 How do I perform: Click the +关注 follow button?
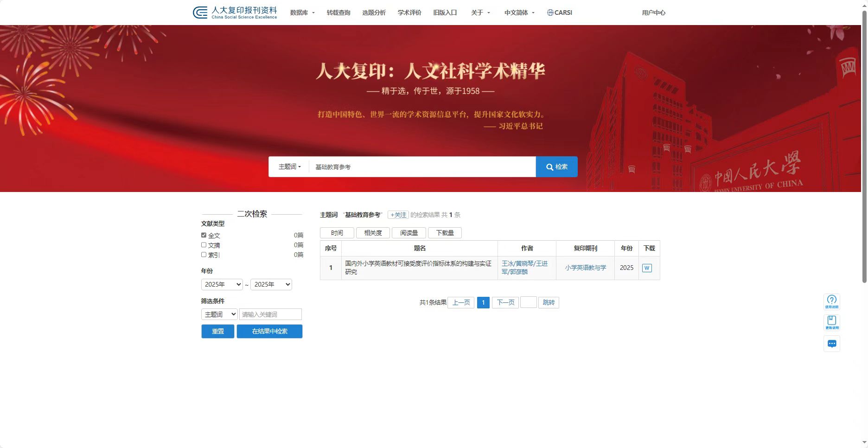[398, 215]
